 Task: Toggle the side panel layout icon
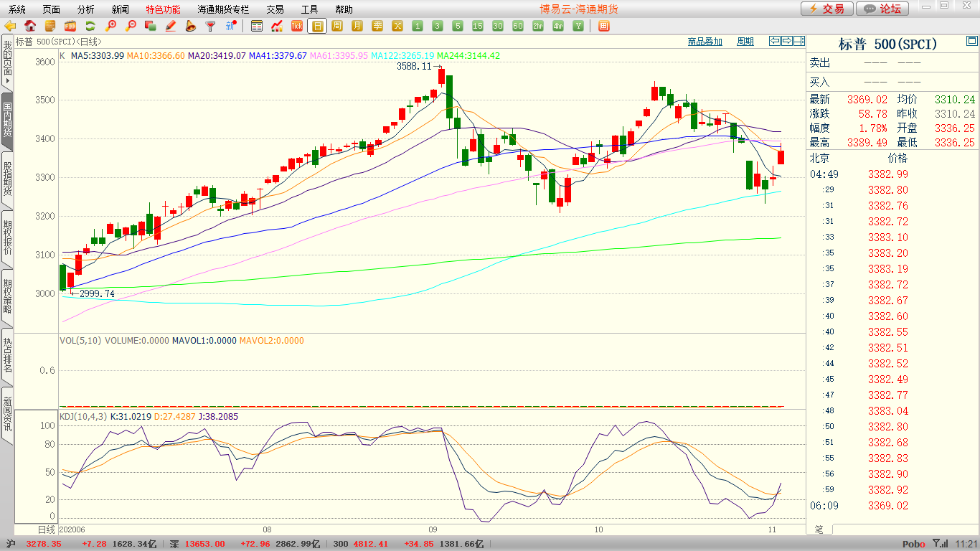[x=799, y=41]
